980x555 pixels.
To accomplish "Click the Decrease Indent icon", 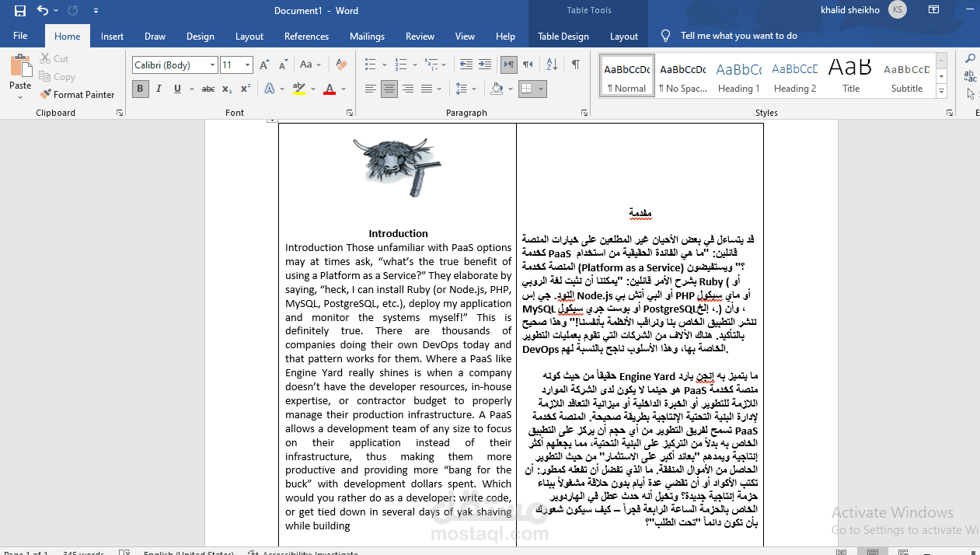I will tap(466, 65).
